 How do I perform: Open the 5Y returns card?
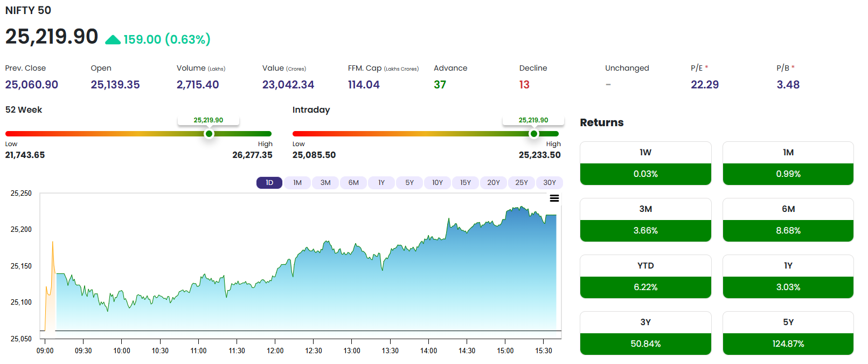point(788,333)
